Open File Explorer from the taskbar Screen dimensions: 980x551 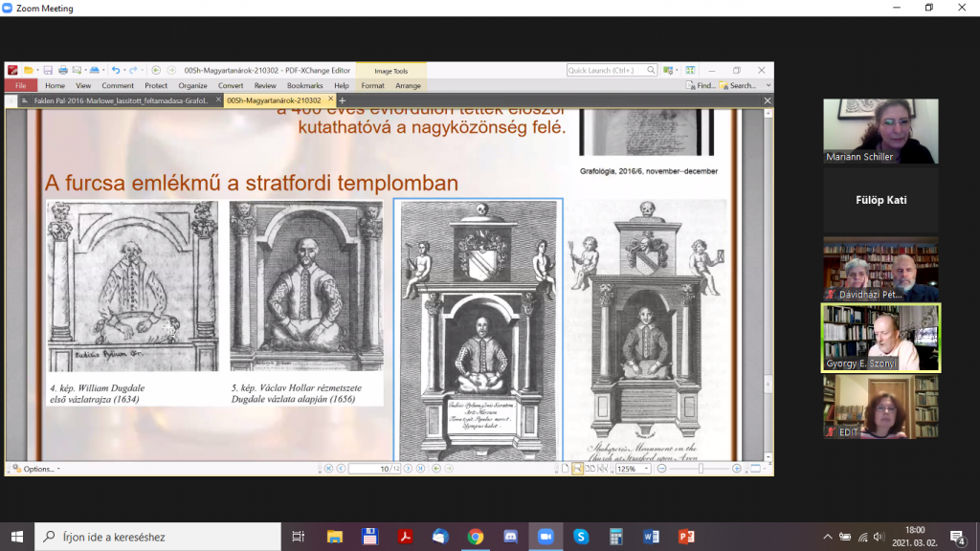[335, 537]
